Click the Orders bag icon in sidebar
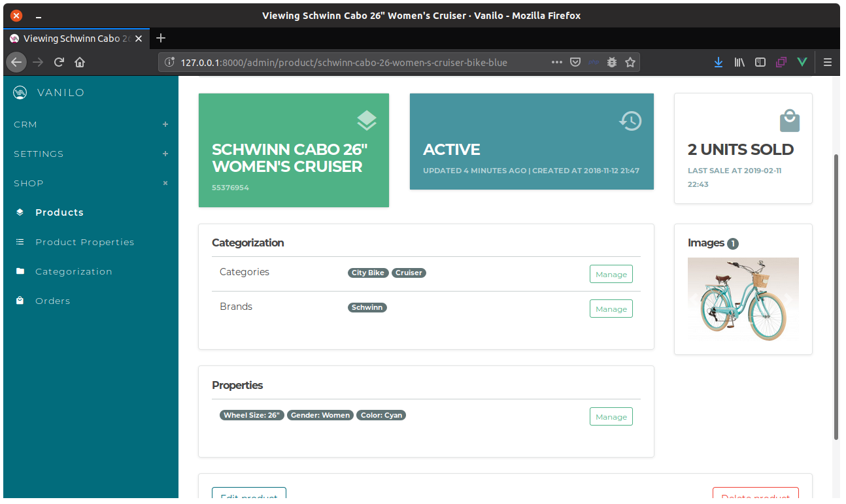Image resolution: width=846 pixels, height=504 pixels. 20,301
